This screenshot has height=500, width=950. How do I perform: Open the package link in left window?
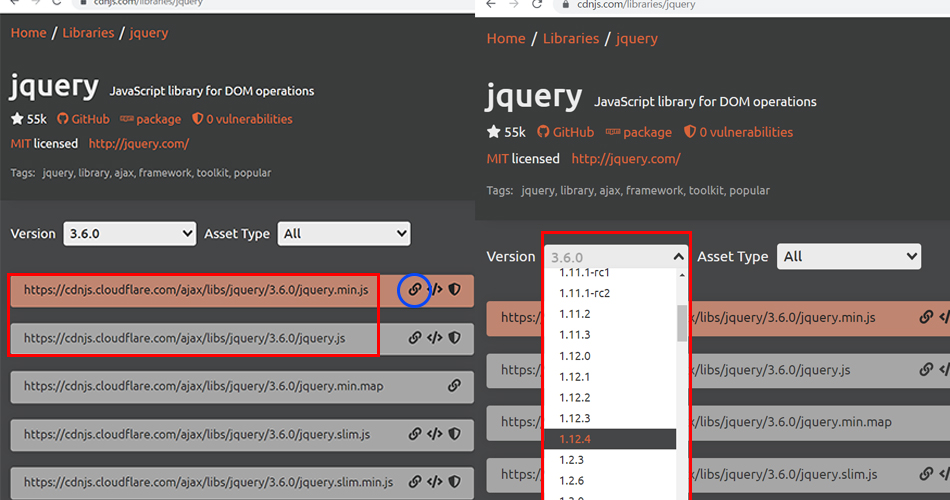pos(150,119)
